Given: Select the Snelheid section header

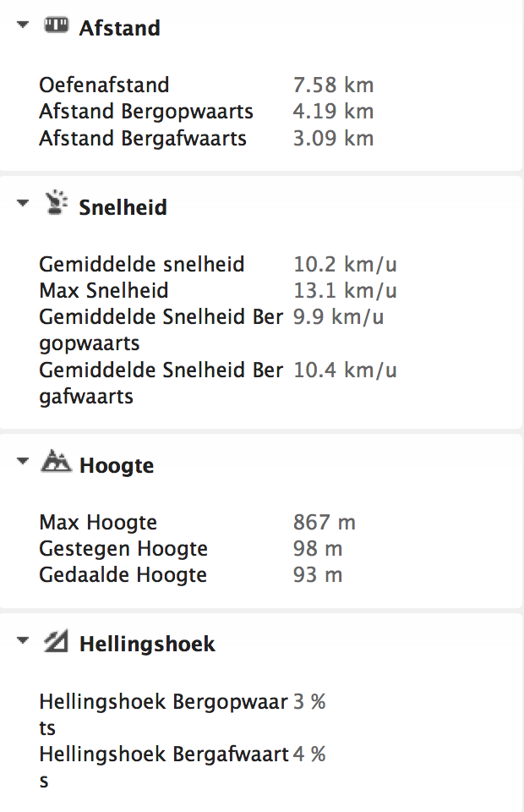Looking at the screenshot, I should 122,206.
